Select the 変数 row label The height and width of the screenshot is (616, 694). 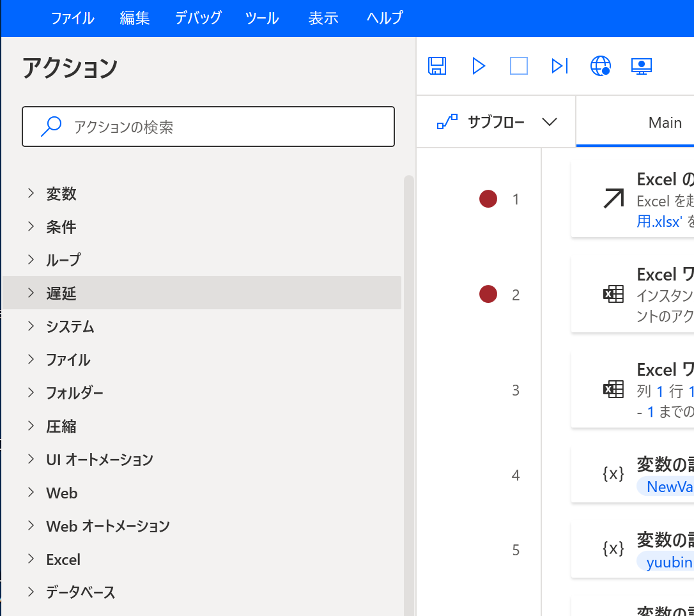pos(61,194)
